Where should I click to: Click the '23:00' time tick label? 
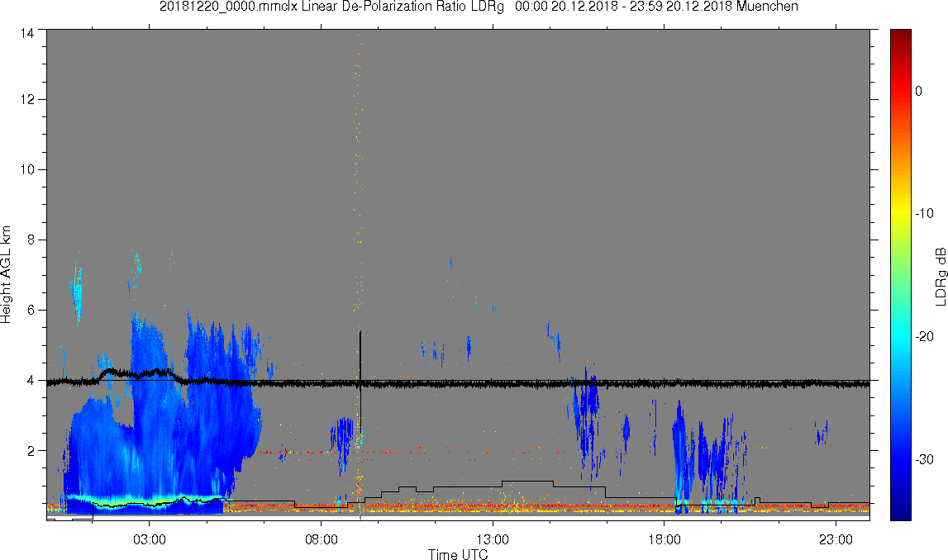click(x=836, y=539)
